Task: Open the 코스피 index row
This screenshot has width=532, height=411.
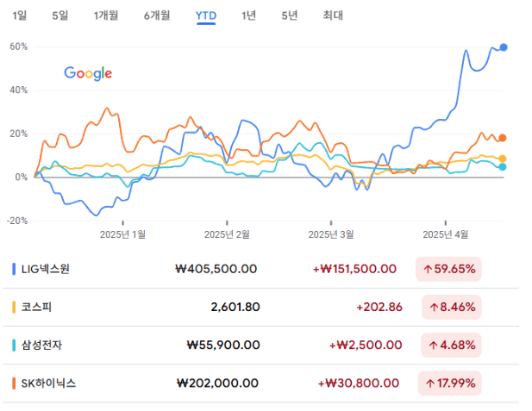Action: tap(261, 308)
